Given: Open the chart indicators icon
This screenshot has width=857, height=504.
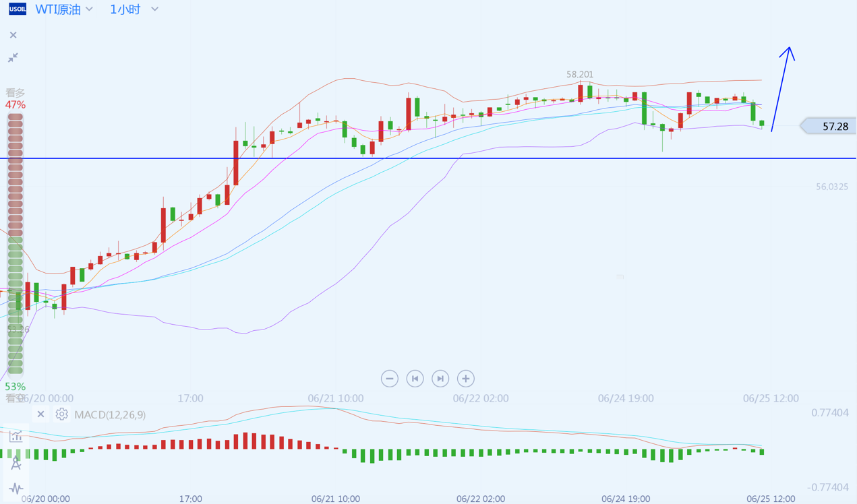Looking at the screenshot, I should click(16, 437).
